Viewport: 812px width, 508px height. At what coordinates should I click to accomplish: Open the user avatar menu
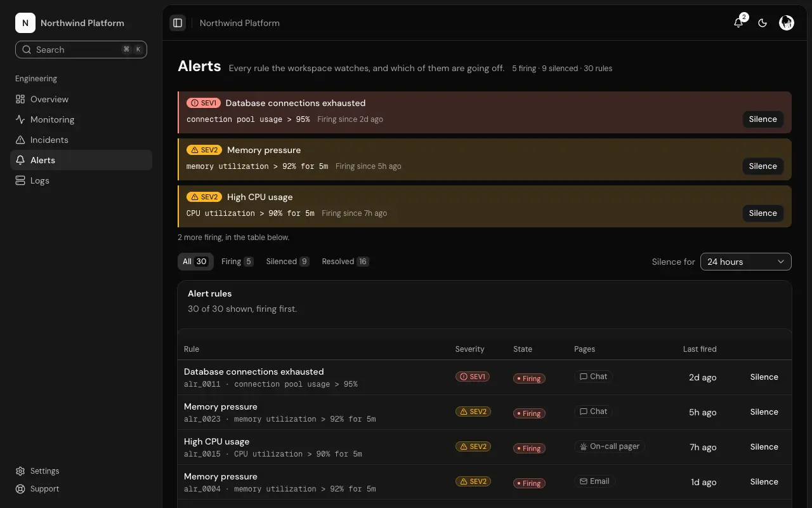[x=787, y=23]
